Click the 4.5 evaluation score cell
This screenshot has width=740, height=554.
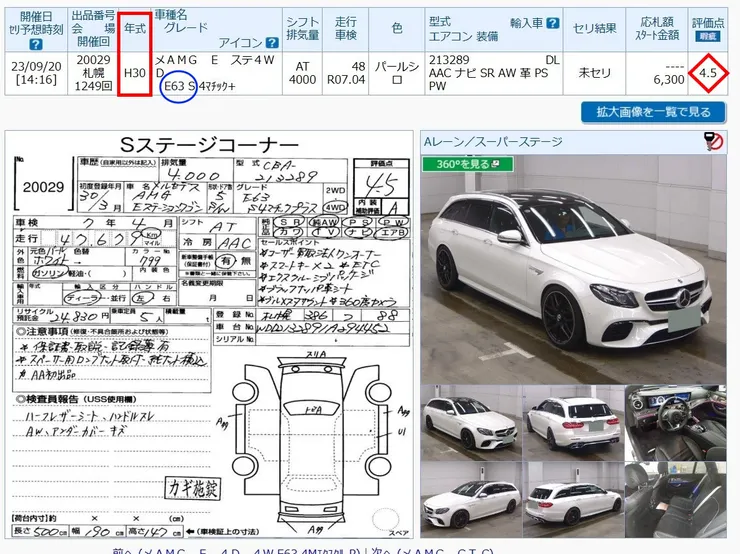[x=708, y=73]
